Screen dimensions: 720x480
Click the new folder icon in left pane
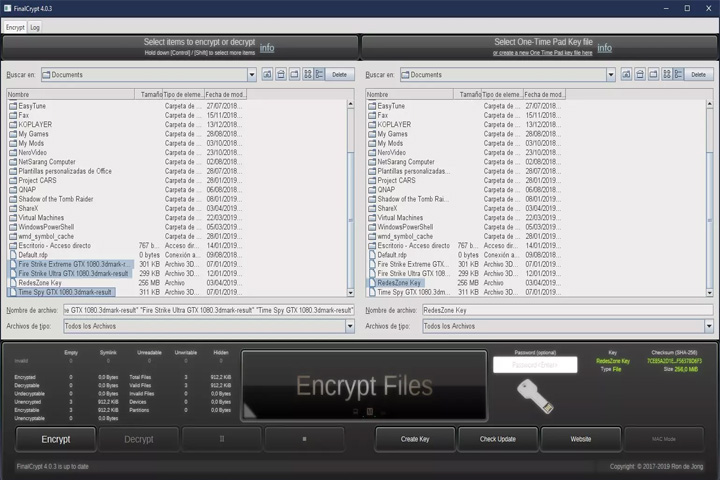294,74
